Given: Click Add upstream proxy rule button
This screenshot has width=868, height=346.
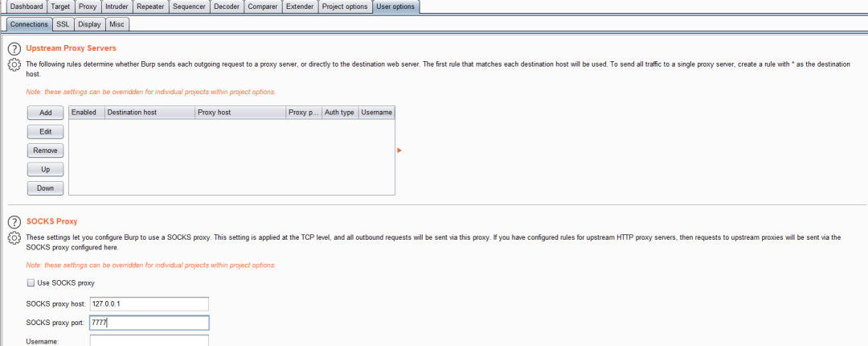Looking at the screenshot, I should [45, 113].
